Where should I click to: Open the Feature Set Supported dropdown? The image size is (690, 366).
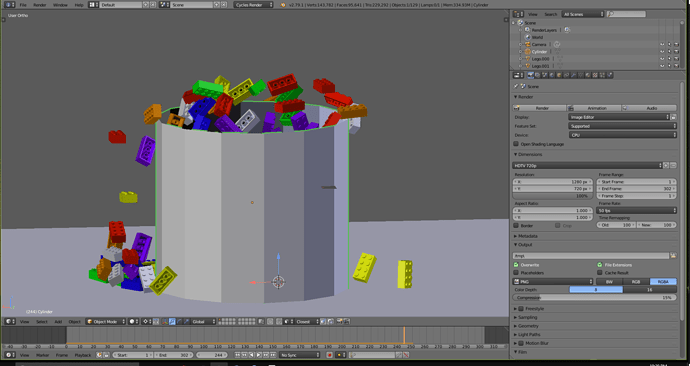click(622, 126)
